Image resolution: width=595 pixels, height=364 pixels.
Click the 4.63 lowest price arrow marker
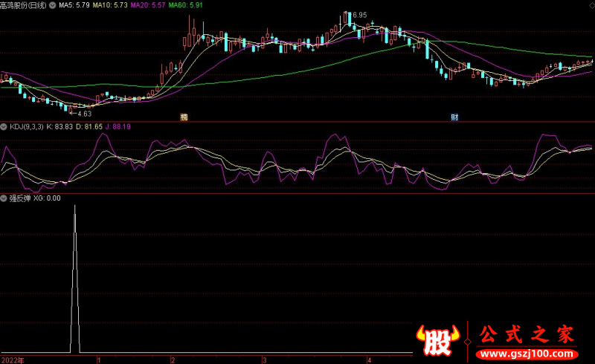click(x=80, y=113)
